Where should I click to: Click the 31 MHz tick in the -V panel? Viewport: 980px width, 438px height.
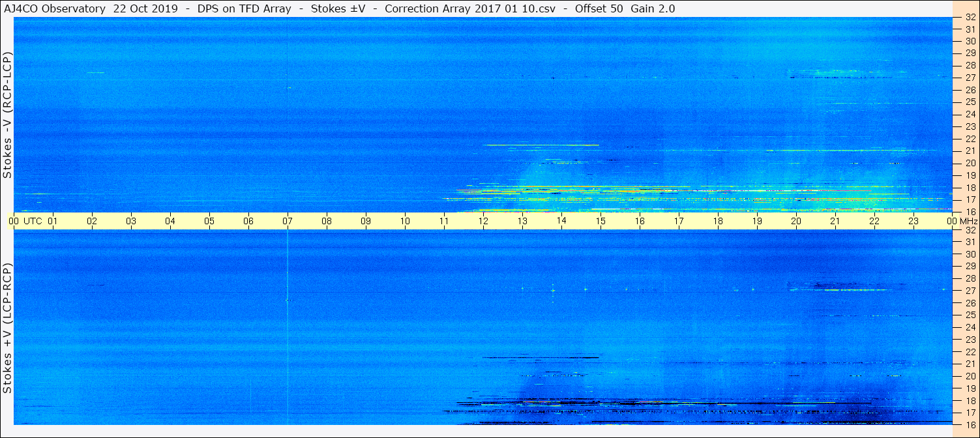970,29
